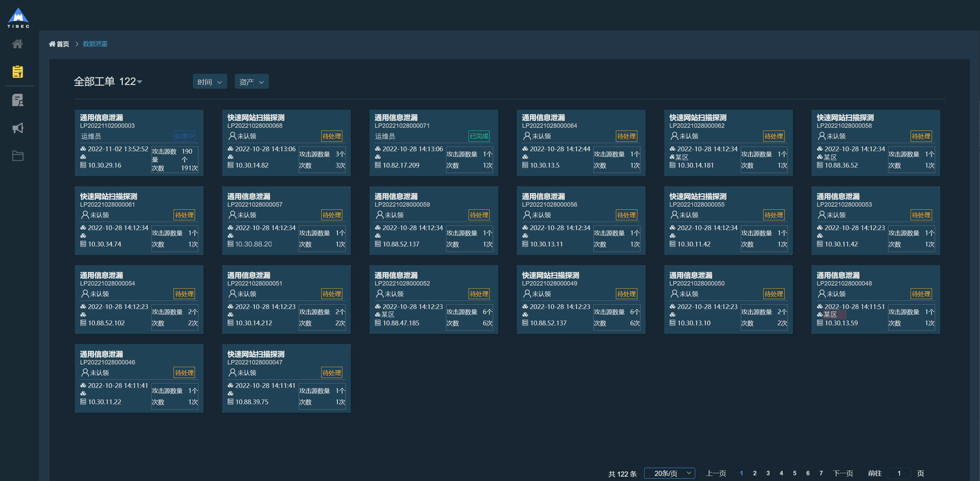Viewport: 980px width, 481px height.
Task: Click the 前往 page number input field
Action: (x=899, y=473)
